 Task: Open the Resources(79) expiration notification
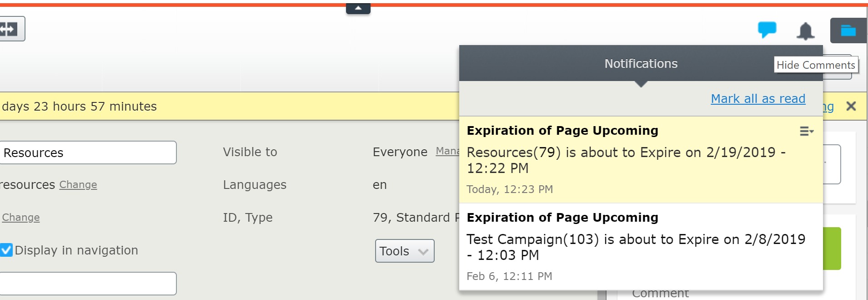coord(626,160)
